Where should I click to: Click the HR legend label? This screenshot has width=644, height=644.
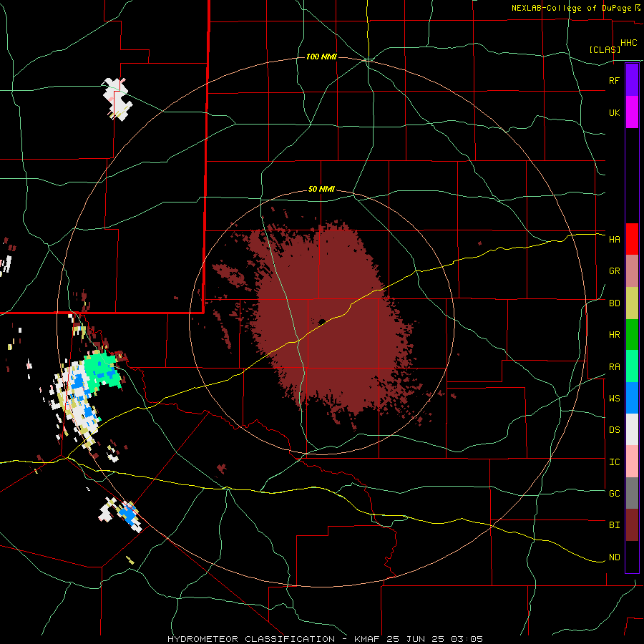614,335
